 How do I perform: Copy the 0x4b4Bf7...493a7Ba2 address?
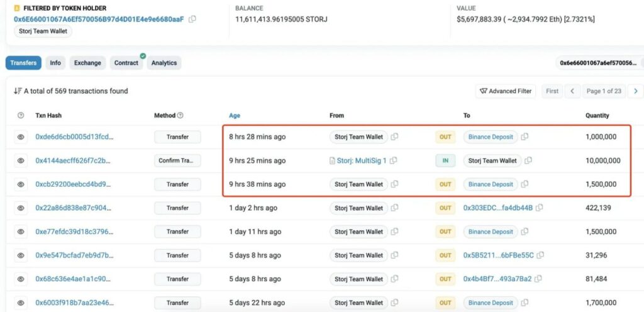click(x=538, y=279)
